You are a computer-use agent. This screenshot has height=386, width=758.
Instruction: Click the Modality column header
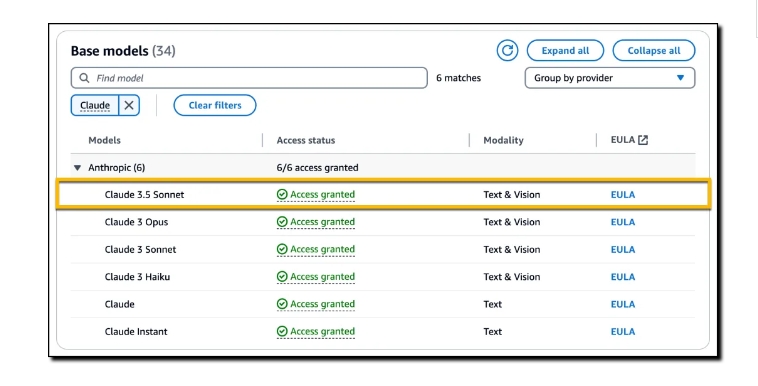[503, 140]
